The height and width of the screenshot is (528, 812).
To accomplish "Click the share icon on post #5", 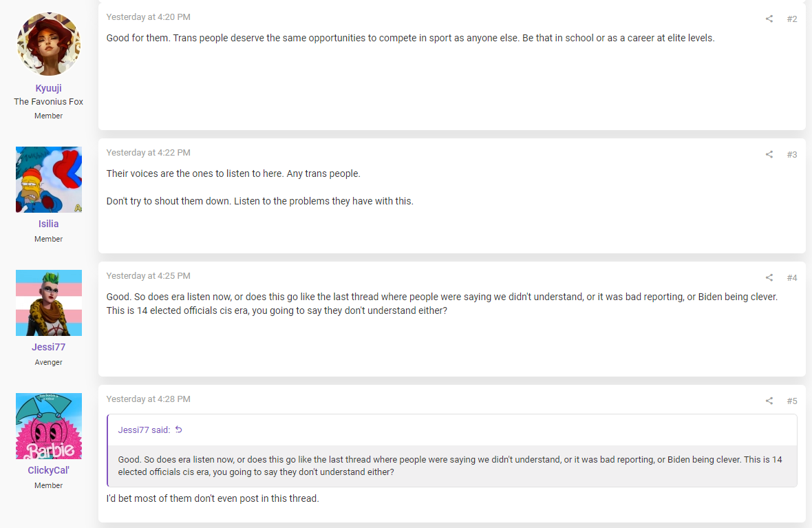I will (769, 401).
